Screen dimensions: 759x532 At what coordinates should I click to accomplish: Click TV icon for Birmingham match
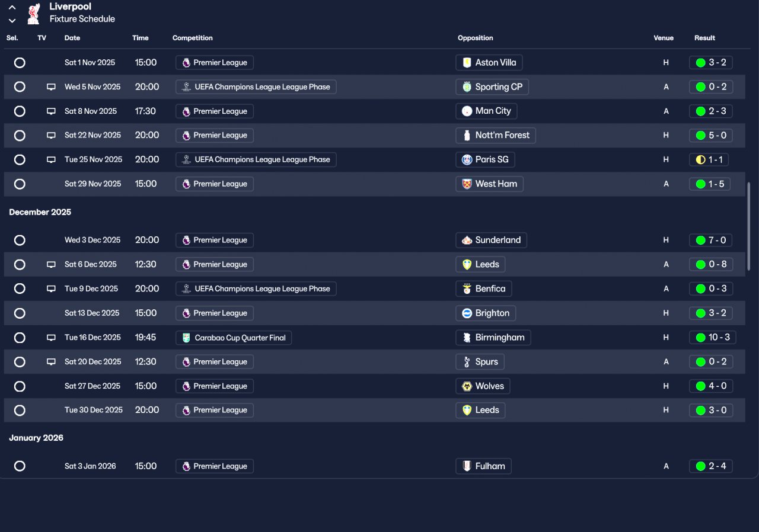(52, 338)
